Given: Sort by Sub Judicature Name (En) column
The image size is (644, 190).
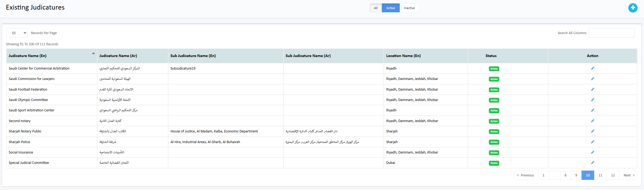Looking at the screenshot, I should point(226,56).
